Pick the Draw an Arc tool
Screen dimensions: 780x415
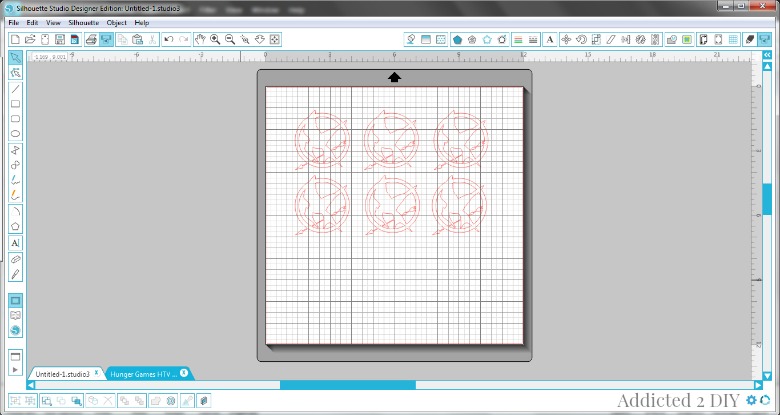point(15,211)
